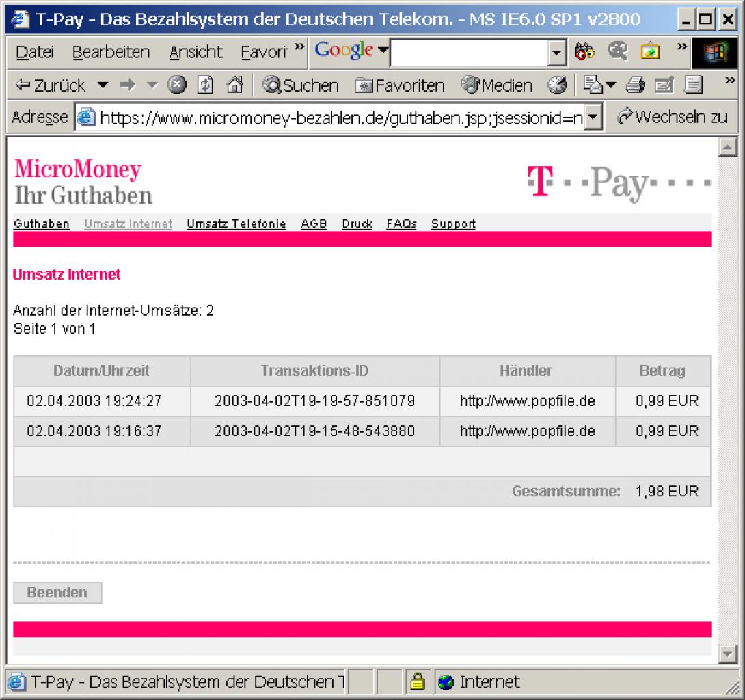Click the SSL padlock status bar icon
Screen dimensions: 745x700
coord(417,682)
